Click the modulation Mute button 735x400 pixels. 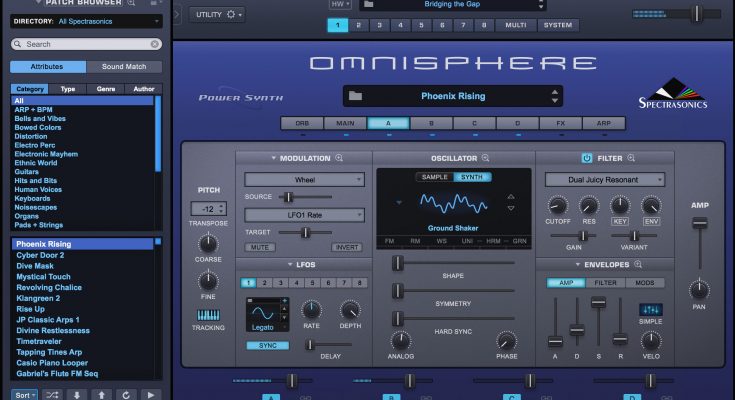click(x=260, y=247)
